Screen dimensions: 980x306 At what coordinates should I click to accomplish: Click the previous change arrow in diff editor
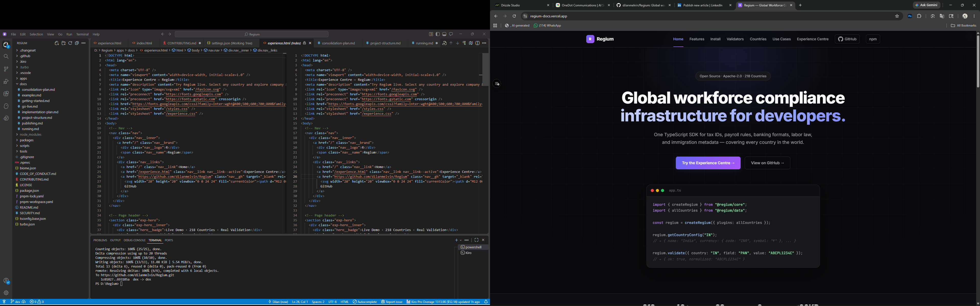tap(451, 43)
